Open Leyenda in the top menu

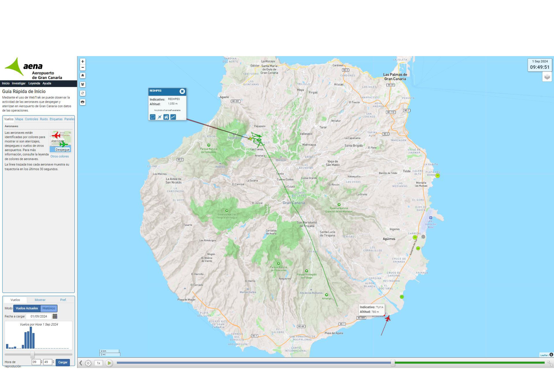(x=34, y=83)
